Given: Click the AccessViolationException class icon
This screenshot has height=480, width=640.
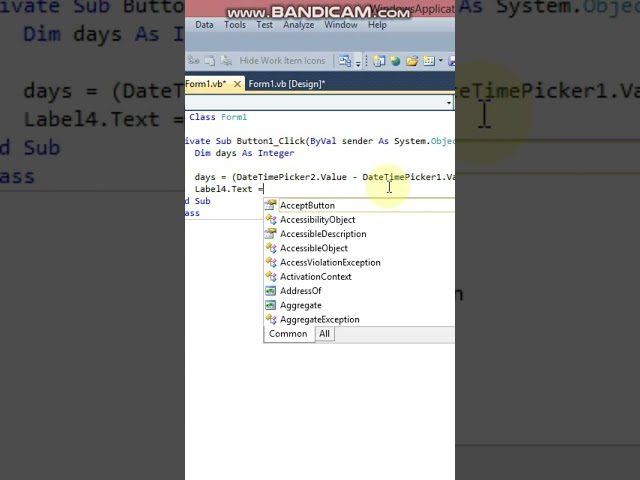Looking at the screenshot, I should point(271,262).
